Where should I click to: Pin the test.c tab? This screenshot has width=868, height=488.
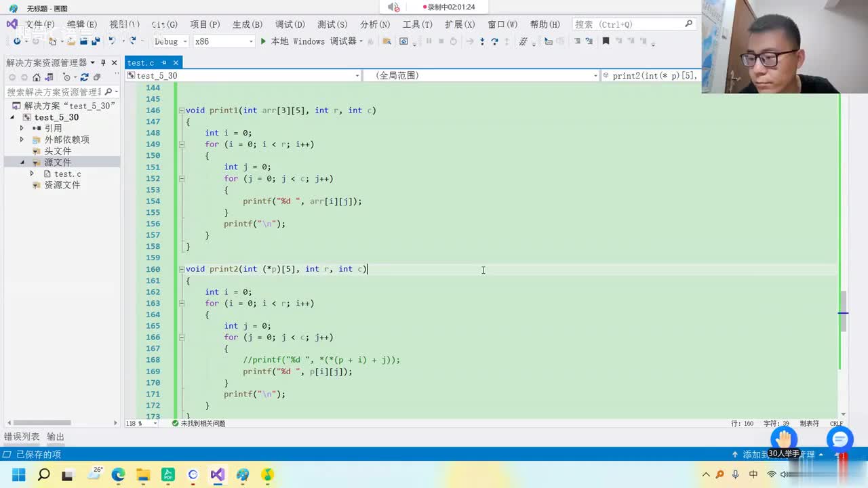click(x=163, y=63)
